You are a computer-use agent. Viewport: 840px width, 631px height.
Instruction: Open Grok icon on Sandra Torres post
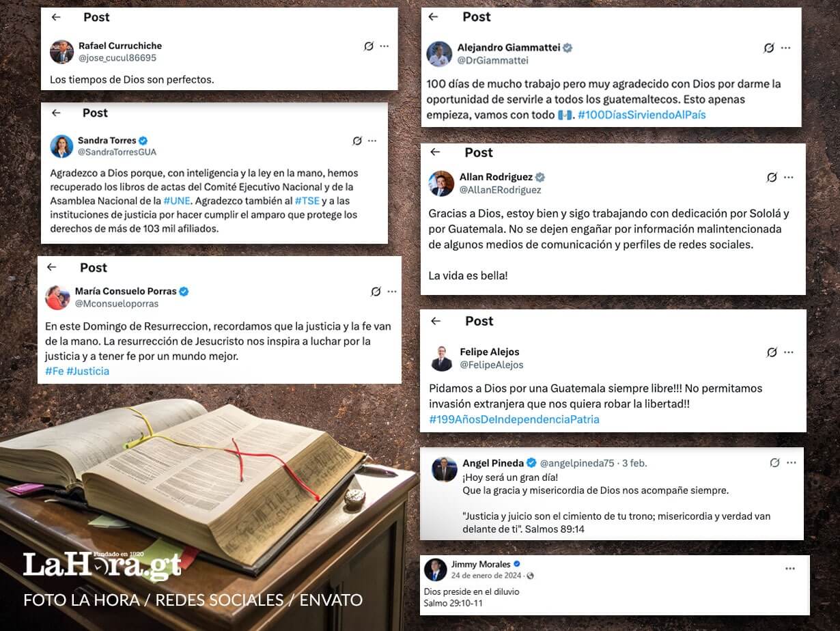click(357, 141)
